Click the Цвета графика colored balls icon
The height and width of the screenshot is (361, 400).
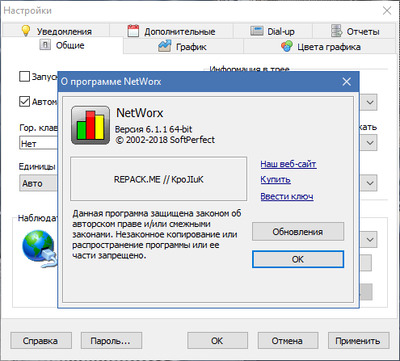coord(287,46)
